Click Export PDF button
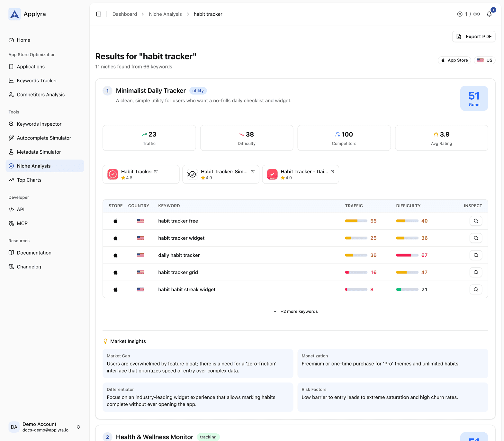Screen dimensions: 504x441 474,37
